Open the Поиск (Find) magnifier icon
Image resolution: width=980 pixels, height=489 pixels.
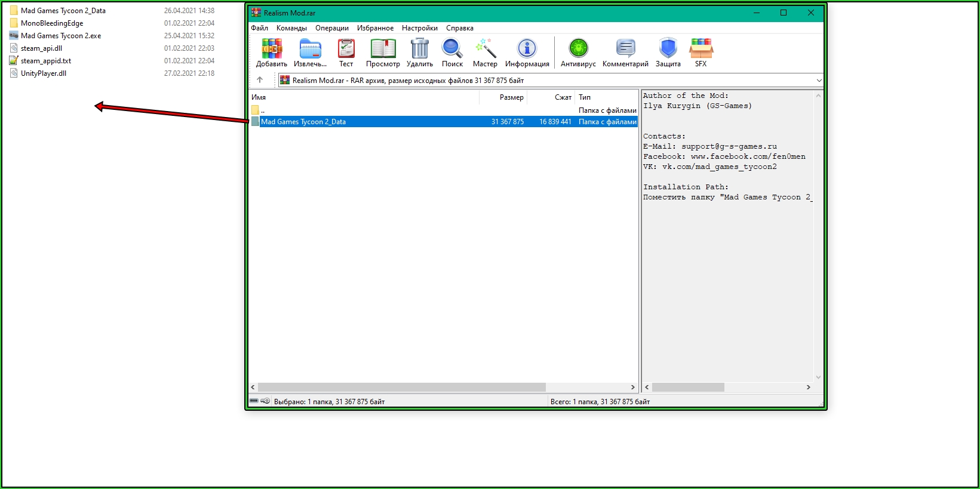tap(452, 48)
